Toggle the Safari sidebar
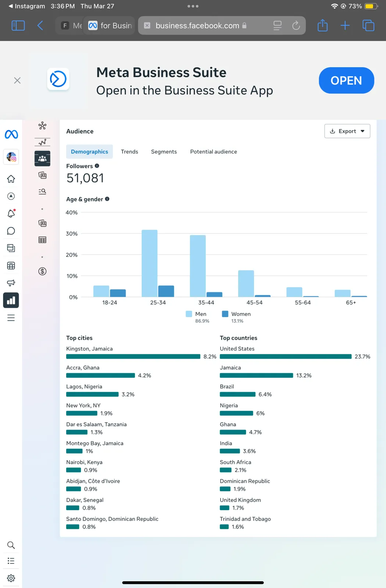 (x=18, y=25)
